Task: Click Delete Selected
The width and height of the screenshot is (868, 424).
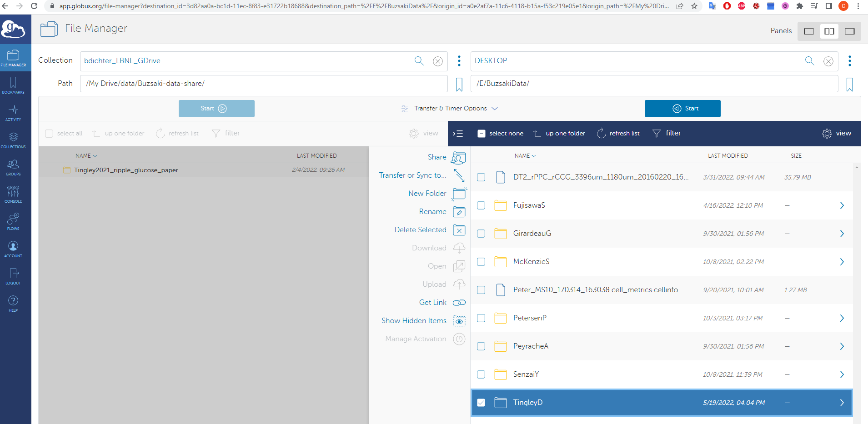Action: [x=430, y=230]
